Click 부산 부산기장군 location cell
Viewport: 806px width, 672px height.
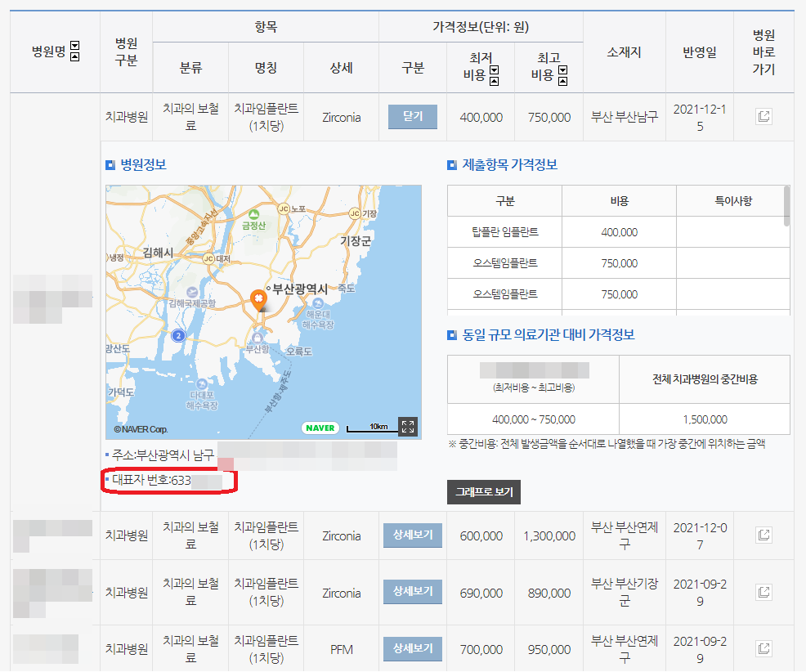(x=625, y=593)
